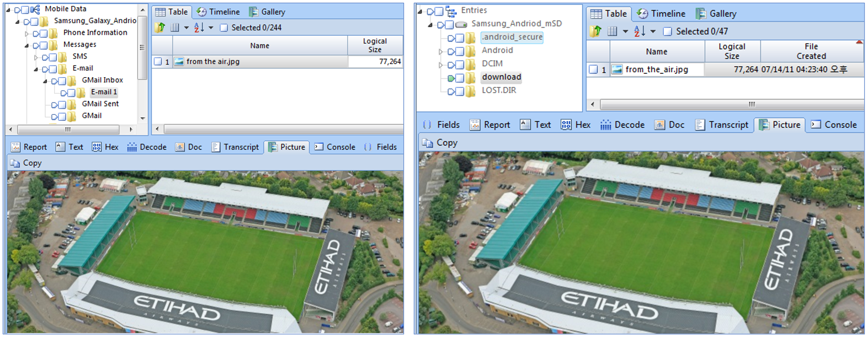The image size is (868, 338).
Task: Open the Gallery tab in right window
Action: 716,14
